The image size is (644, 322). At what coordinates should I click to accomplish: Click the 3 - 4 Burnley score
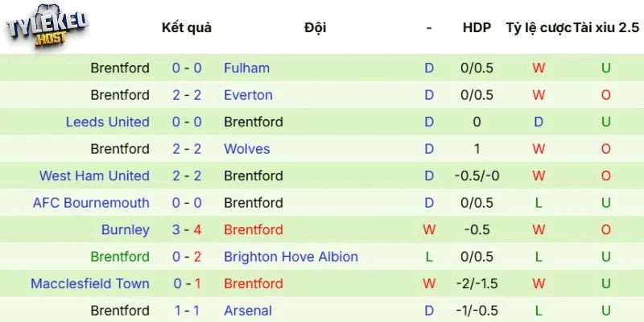187,230
